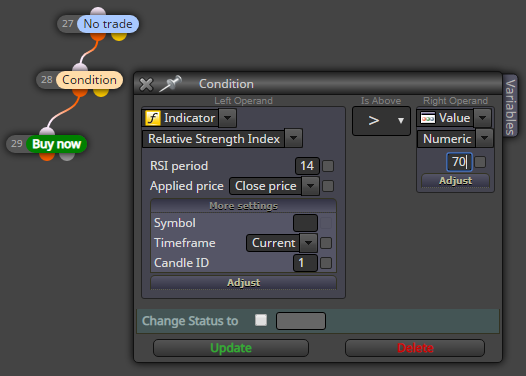Click the numeric value field showing 70
The height and width of the screenshot is (376, 526).
[x=459, y=162]
